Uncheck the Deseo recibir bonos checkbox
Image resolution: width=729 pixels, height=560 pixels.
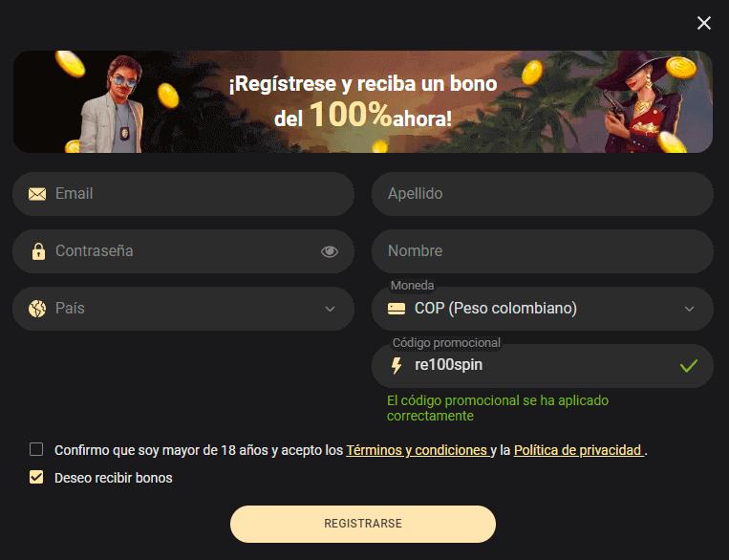(36, 477)
